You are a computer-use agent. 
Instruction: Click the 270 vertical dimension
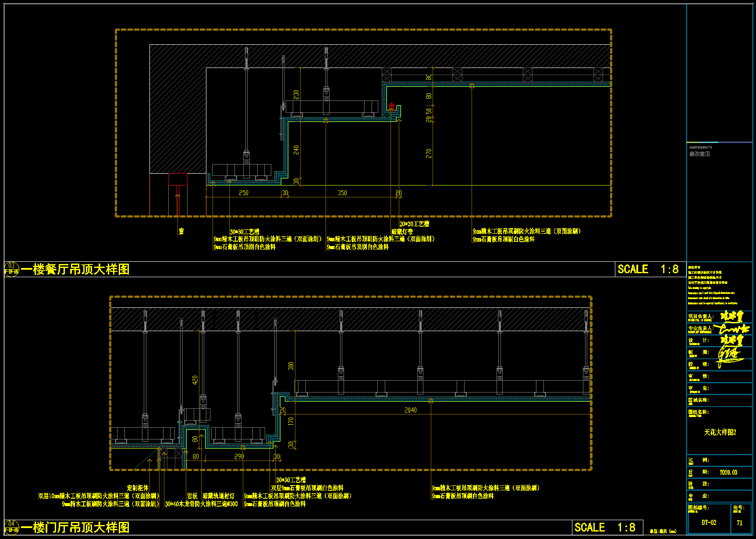(429, 153)
